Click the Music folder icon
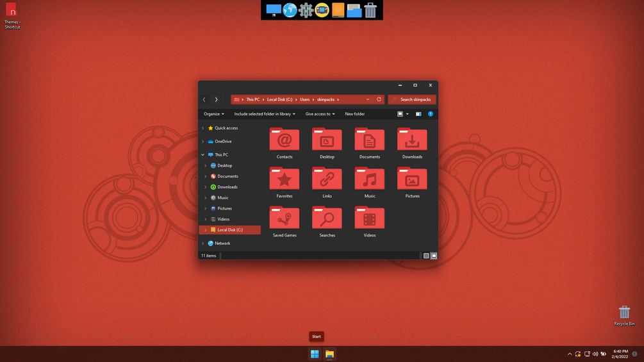Image resolution: width=644 pixels, height=362 pixels. (370, 179)
